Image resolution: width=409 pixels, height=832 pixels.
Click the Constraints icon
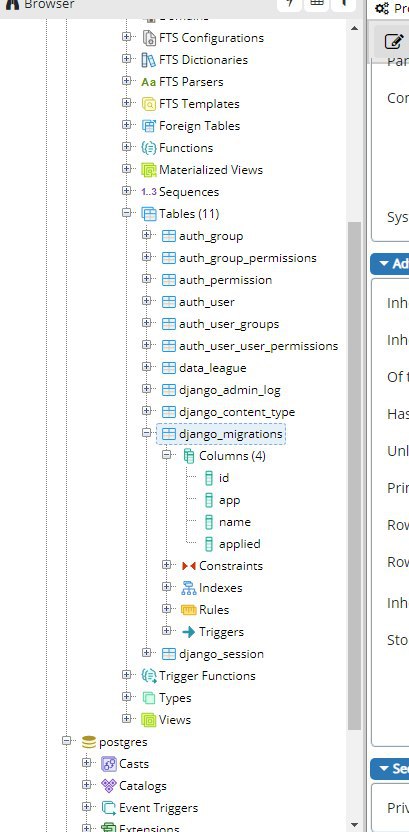(189, 566)
